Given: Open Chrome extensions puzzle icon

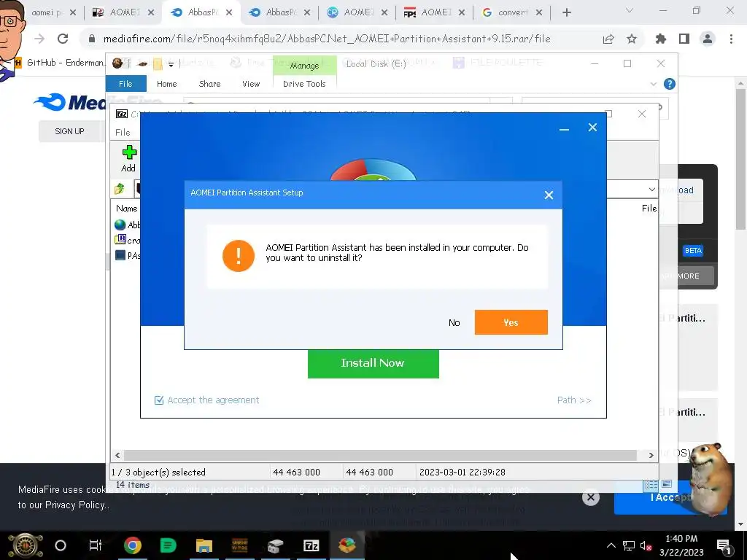Looking at the screenshot, I should (x=661, y=39).
